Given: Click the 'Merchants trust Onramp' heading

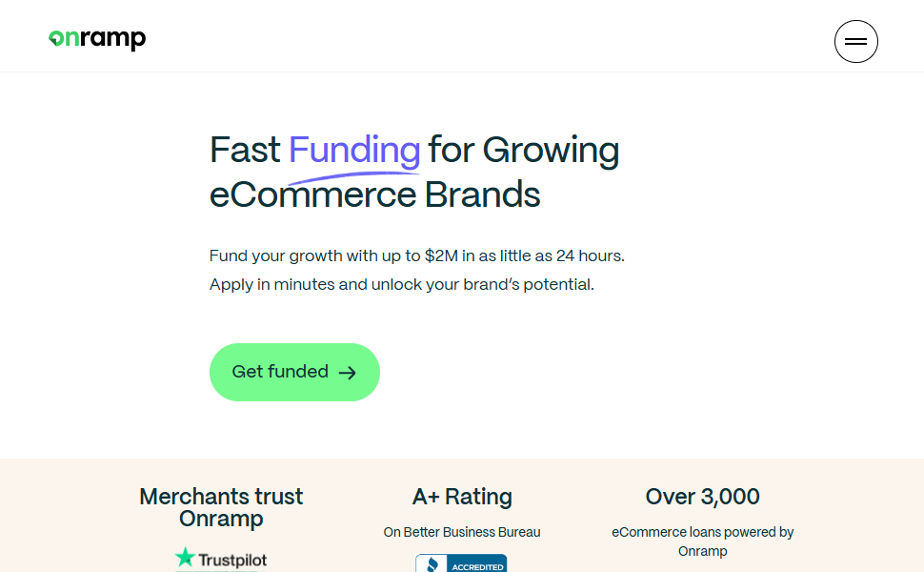Looking at the screenshot, I should (221, 507).
